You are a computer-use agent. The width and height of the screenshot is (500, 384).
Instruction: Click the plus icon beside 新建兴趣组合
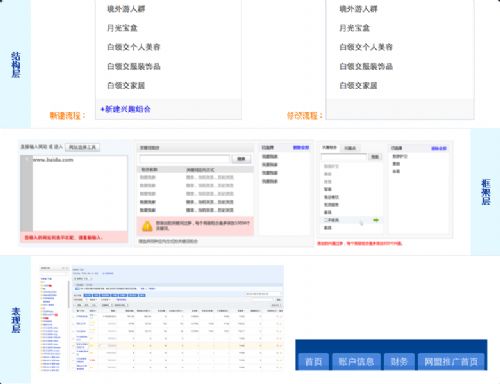(x=102, y=109)
